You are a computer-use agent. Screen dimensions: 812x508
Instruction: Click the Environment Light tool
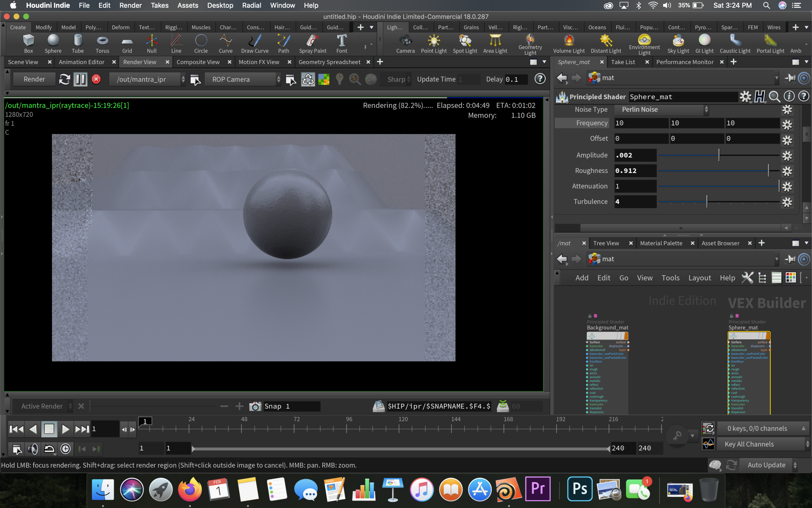point(644,44)
